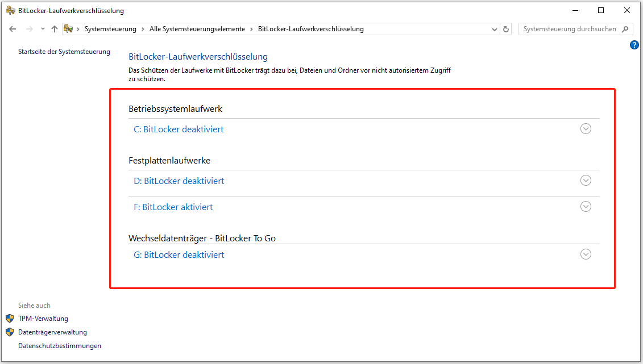Expand the F: drive chevron
This screenshot has height=364, width=643.
tap(586, 206)
